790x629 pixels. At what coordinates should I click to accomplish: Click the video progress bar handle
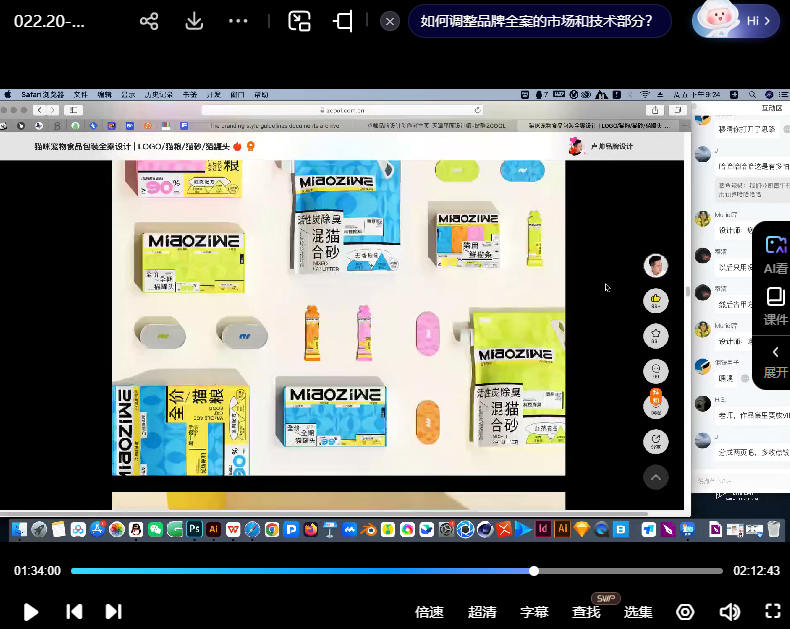pyautogui.click(x=534, y=571)
